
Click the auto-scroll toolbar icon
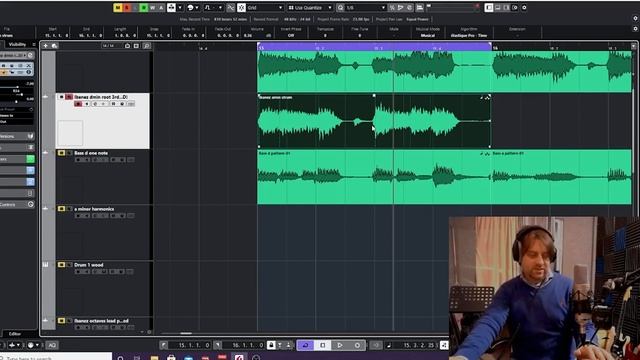pos(172,8)
